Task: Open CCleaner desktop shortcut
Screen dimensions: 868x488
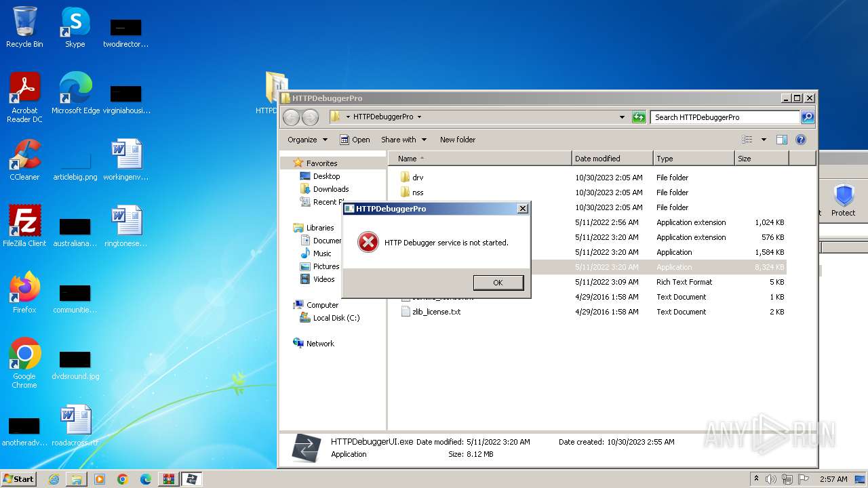Action: (24, 160)
